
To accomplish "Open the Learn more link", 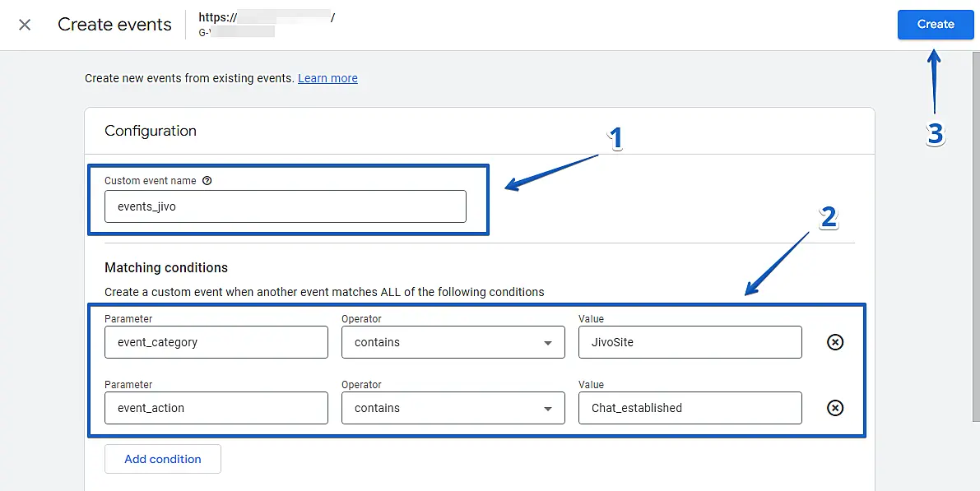I will pyautogui.click(x=327, y=78).
